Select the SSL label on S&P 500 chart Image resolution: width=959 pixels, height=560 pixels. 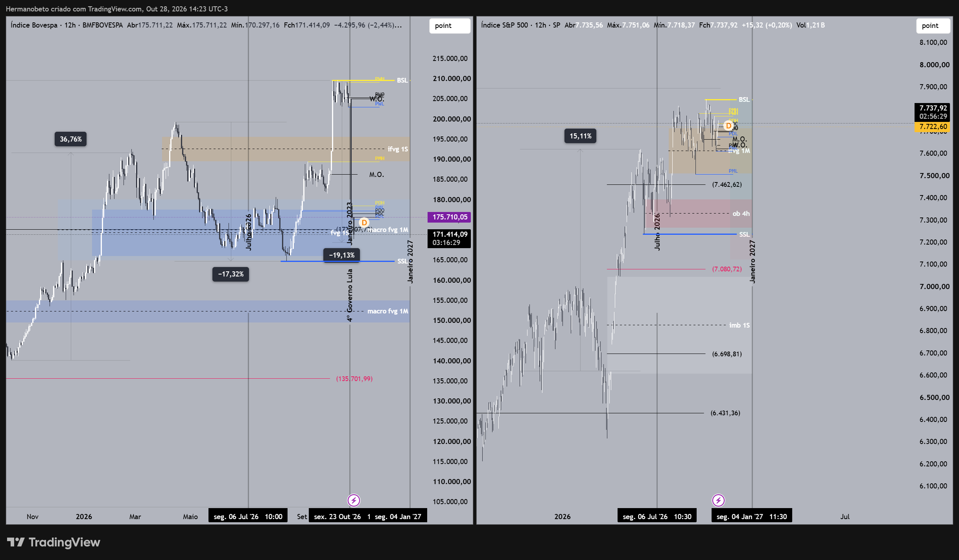744,234
